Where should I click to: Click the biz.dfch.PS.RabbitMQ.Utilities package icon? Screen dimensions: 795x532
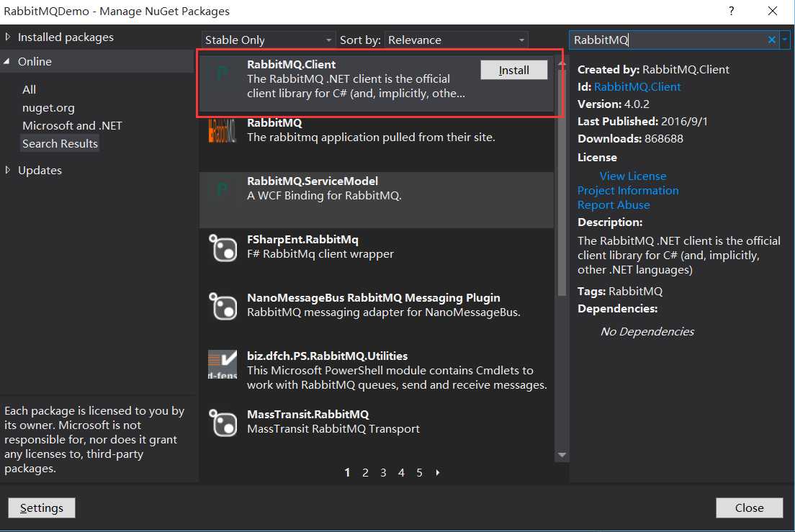point(223,364)
